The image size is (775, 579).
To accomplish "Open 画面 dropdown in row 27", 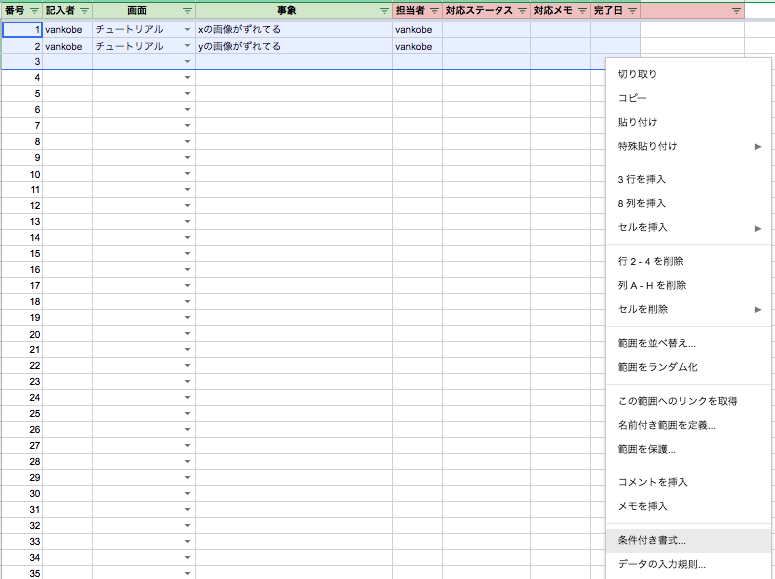I will click(187, 445).
